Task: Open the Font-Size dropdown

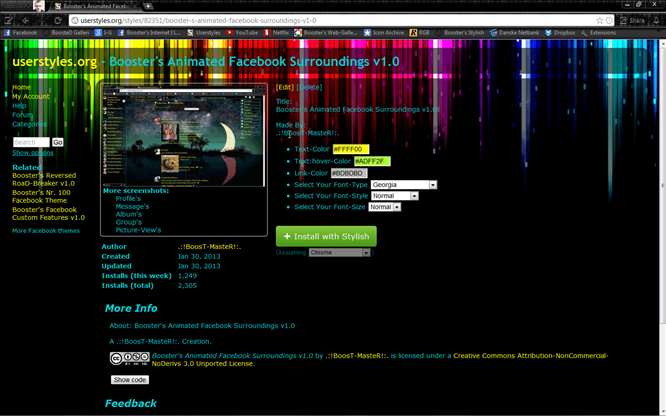Action: coord(384,207)
